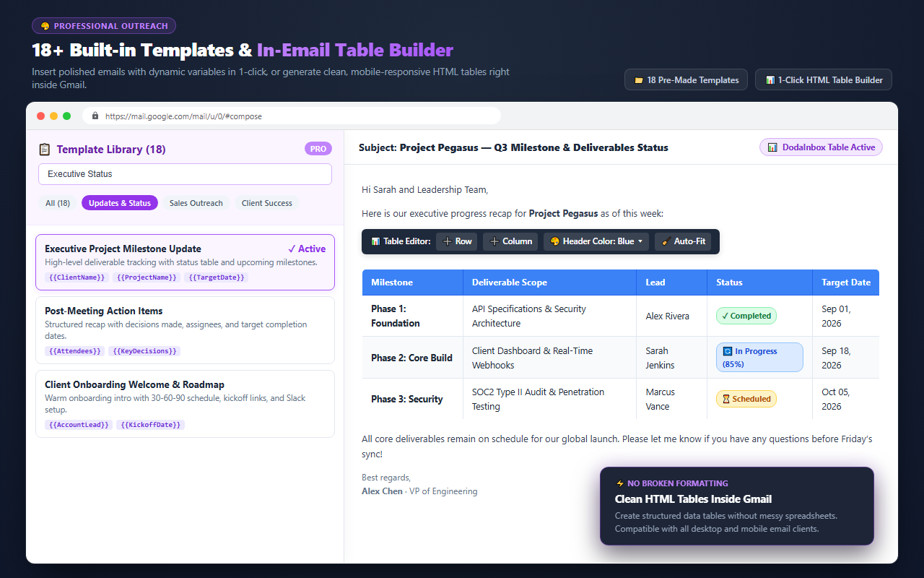This screenshot has width=924, height=578.
Task: Click the {{KickoffDate}} variable tag
Action: (x=151, y=425)
